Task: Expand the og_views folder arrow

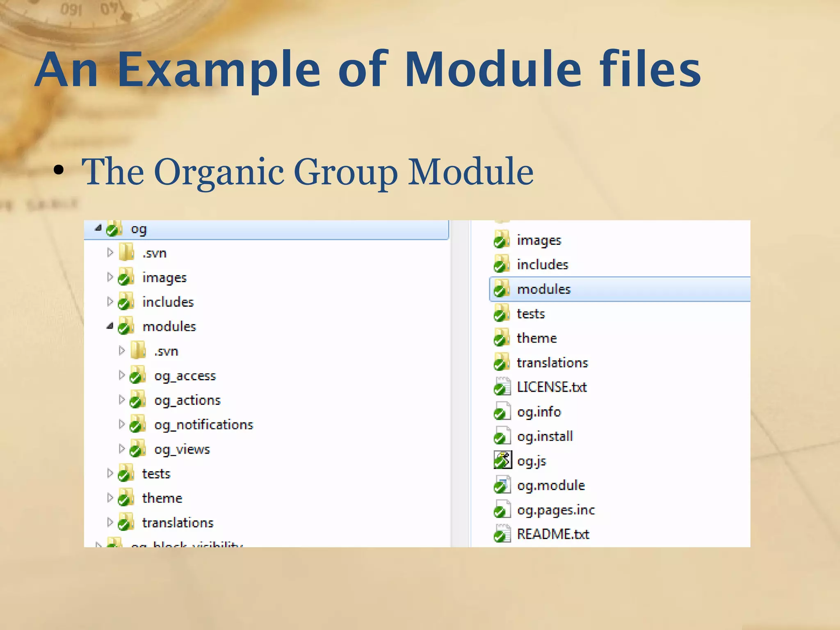Action: pyautogui.click(x=122, y=448)
